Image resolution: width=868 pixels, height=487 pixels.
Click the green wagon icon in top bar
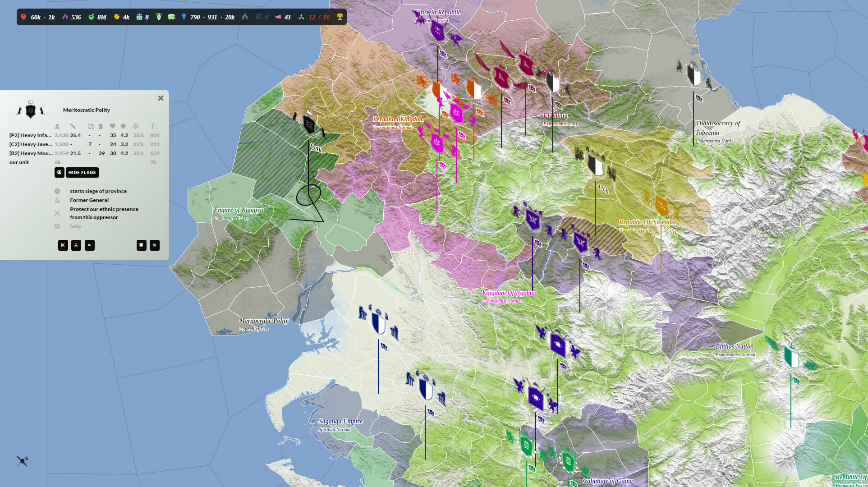172,17
